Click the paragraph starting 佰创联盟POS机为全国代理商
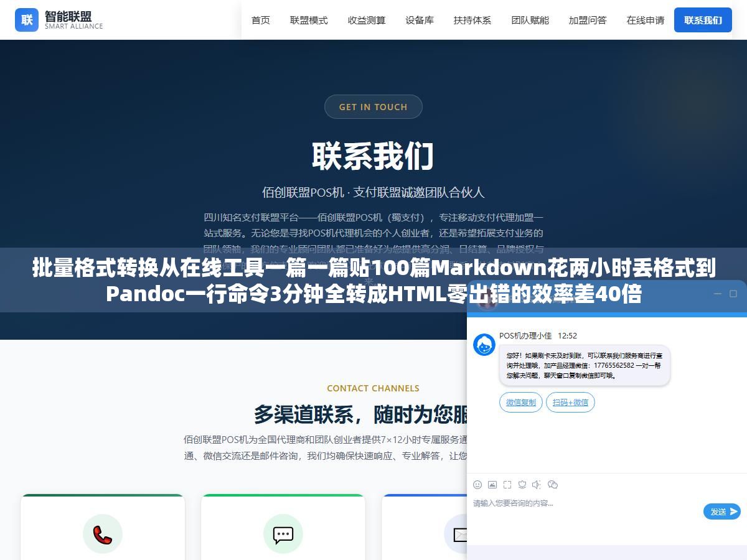The height and width of the screenshot is (560, 747). click(326, 447)
